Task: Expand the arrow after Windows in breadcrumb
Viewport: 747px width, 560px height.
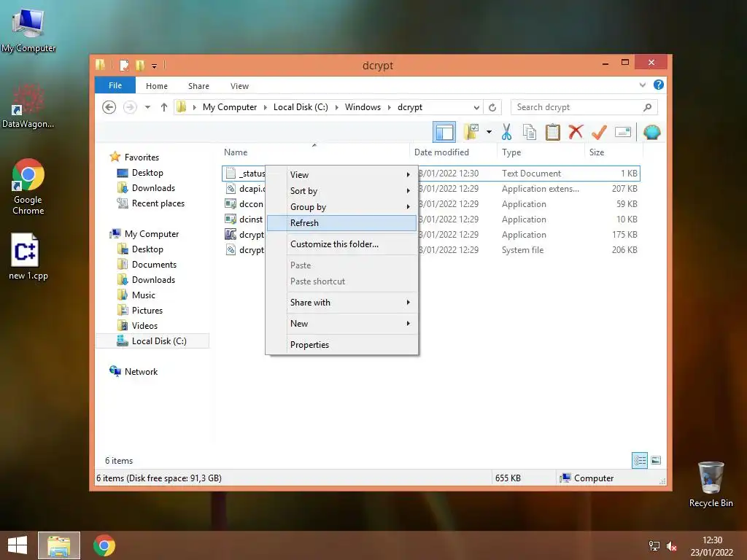Action: [x=390, y=107]
